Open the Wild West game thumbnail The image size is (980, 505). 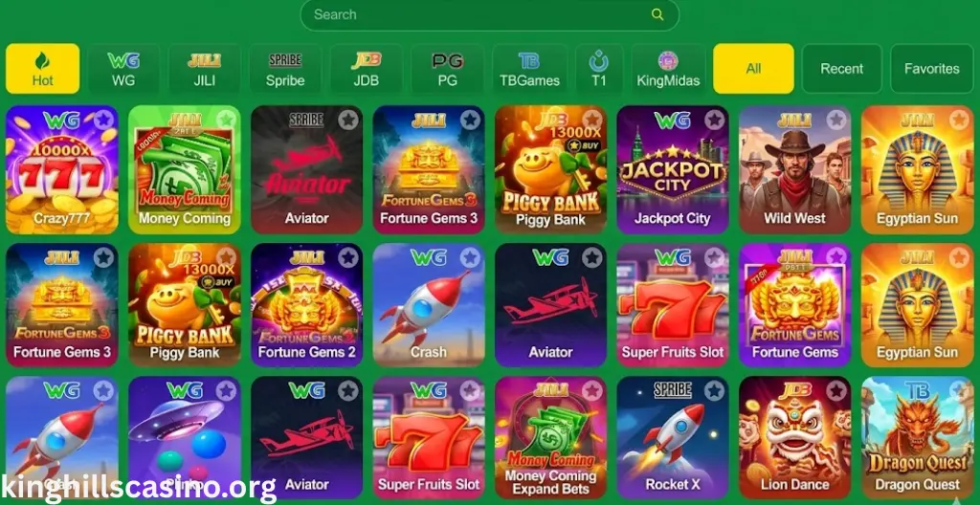(x=794, y=169)
